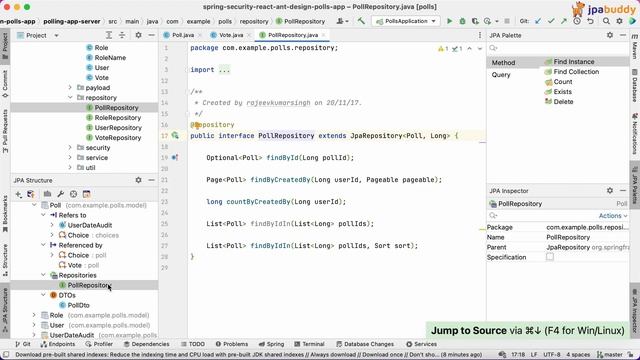Open JPA Structure panel gear options

(138, 180)
